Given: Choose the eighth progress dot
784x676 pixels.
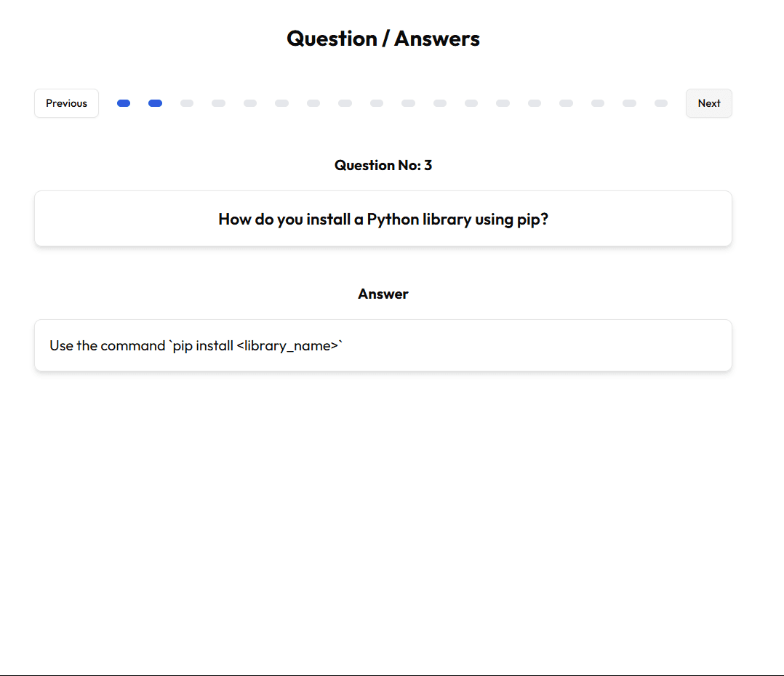Looking at the screenshot, I should click(345, 103).
